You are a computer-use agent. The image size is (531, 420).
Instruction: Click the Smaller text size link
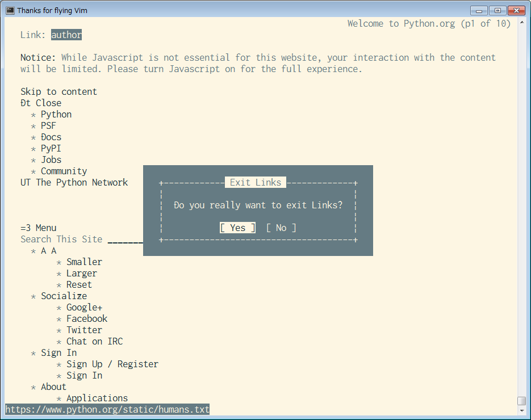84,262
